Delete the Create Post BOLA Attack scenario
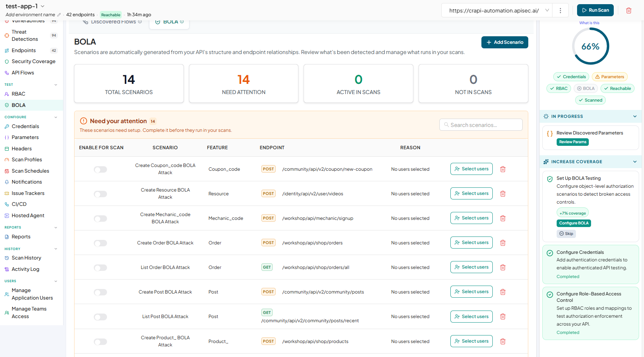The image size is (644, 357). coord(503,292)
